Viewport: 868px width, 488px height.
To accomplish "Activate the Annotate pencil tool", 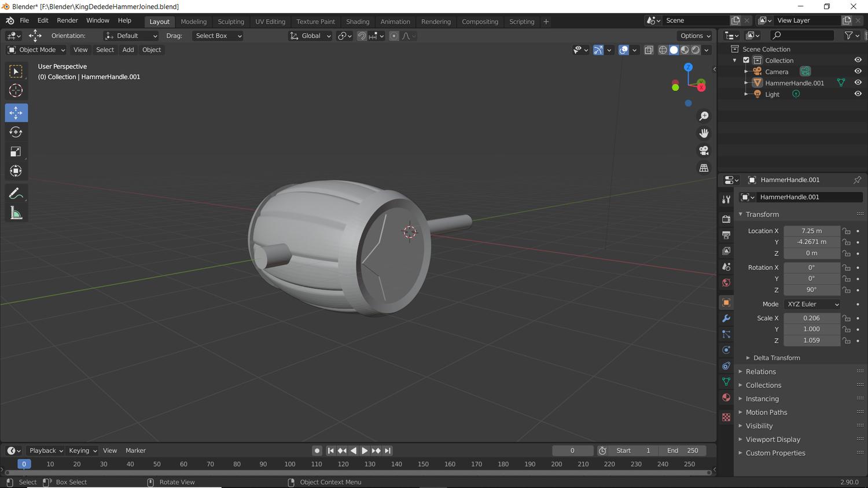I will click(x=16, y=194).
